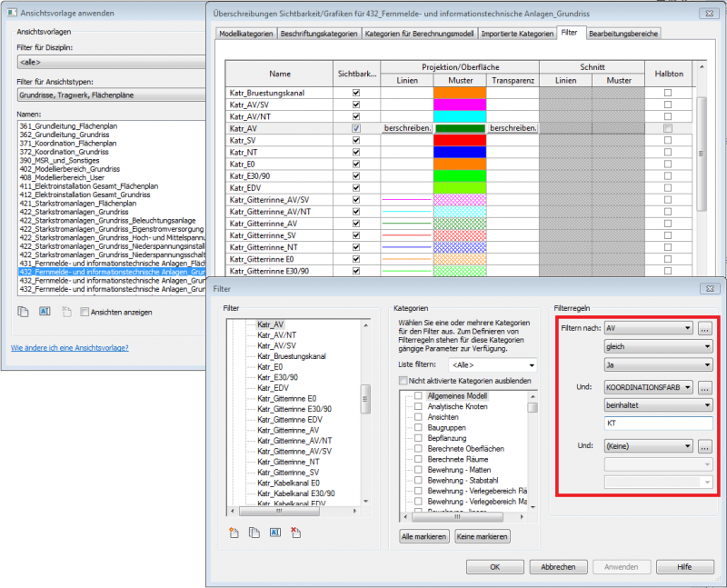Click the duplicate filter icon in Filter dialog
Screen dimensions: 727x588
255,533
